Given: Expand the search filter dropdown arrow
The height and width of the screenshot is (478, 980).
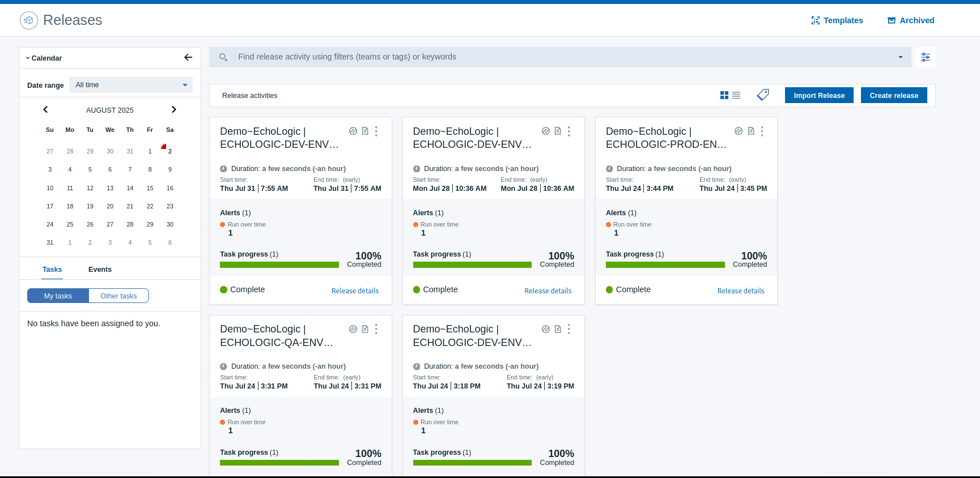Looking at the screenshot, I should [901, 57].
